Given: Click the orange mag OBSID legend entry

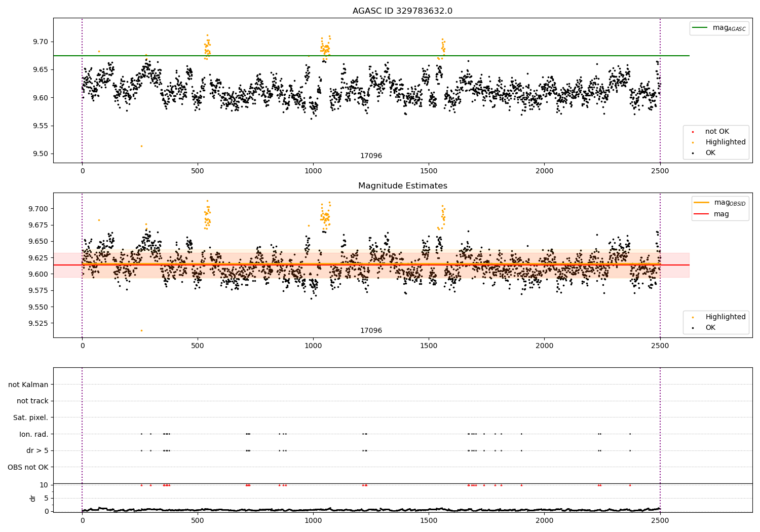Looking at the screenshot, I should pos(719,203).
